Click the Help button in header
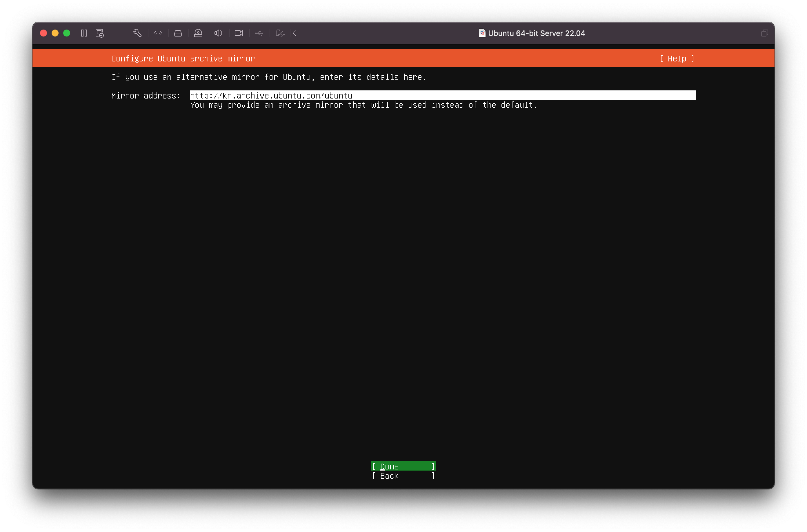This screenshot has height=532, width=807. (x=677, y=59)
